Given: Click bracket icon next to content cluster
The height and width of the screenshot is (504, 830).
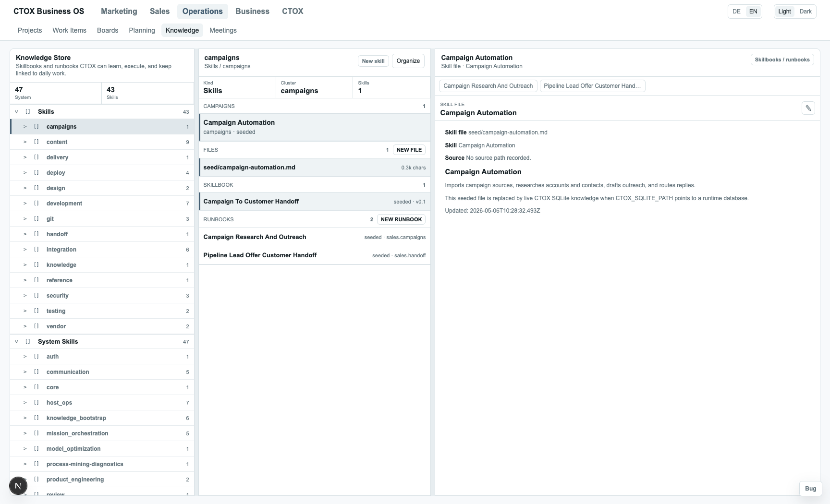Looking at the screenshot, I should coord(36,142).
